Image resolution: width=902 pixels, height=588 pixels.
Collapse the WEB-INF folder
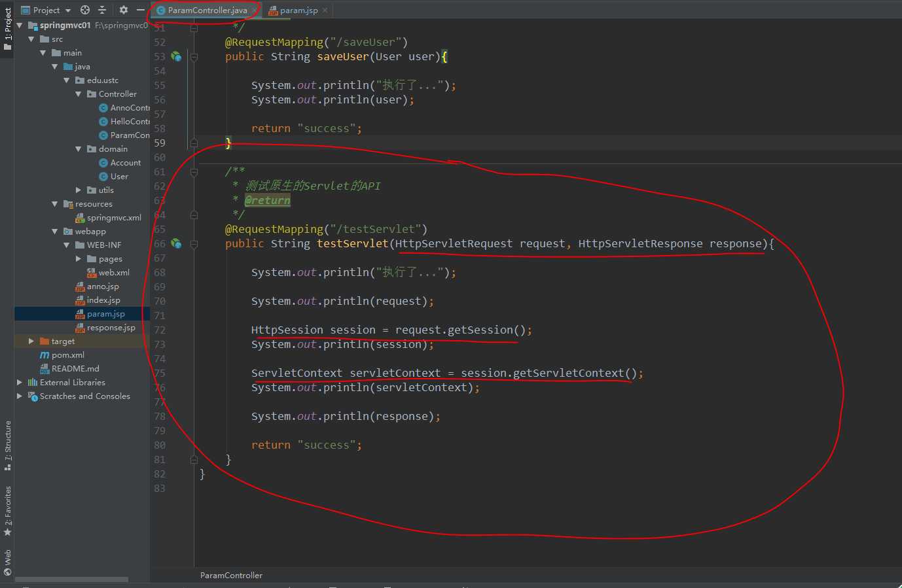[67, 245]
